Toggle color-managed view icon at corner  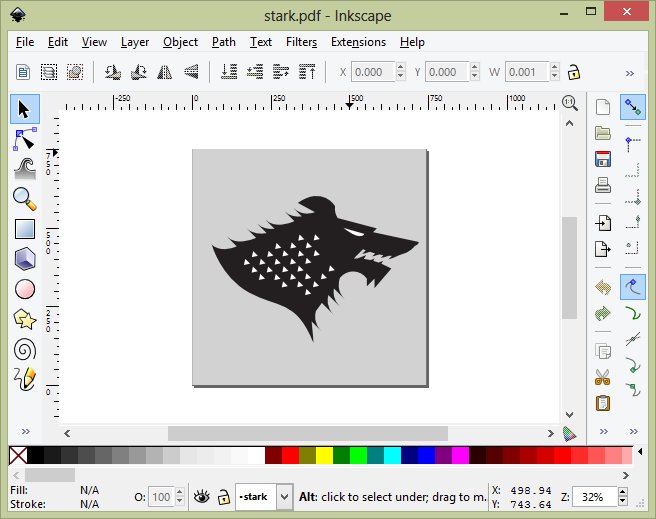[x=569, y=434]
